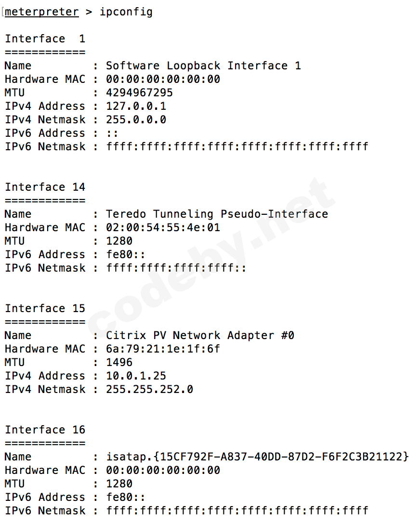Click the 255.255.252.0 netmask
The width and height of the screenshot is (420, 524).
click(149, 390)
